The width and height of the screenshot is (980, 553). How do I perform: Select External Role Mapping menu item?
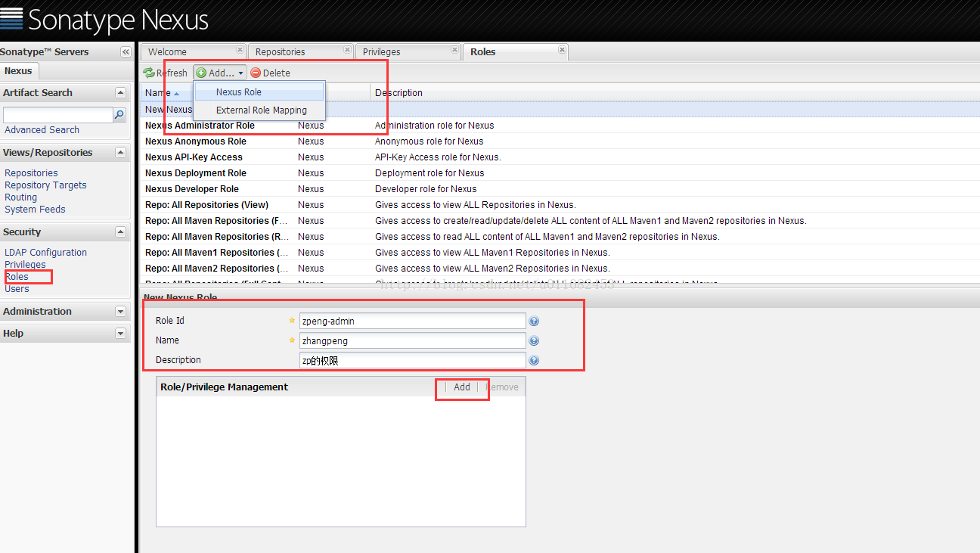click(x=259, y=110)
